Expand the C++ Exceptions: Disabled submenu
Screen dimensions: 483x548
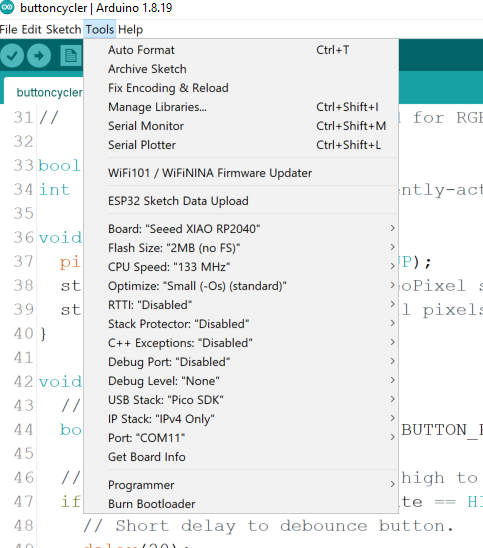point(241,343)
